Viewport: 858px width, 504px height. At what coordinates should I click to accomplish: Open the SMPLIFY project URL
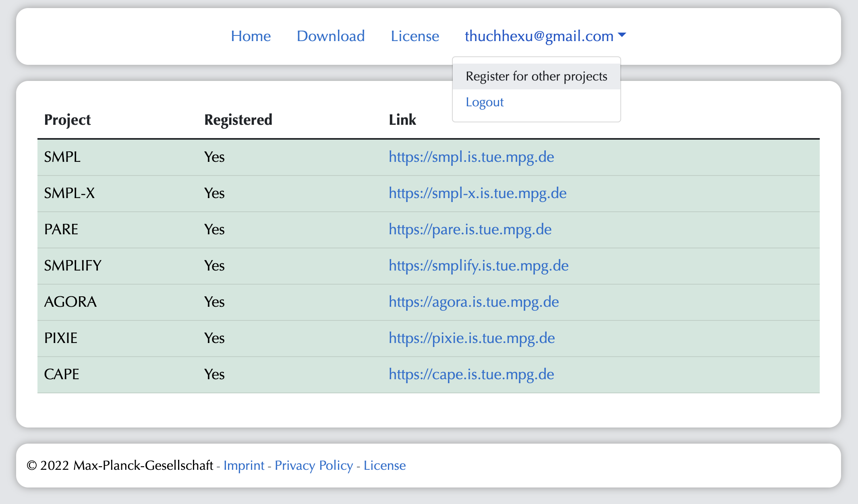coord(479,266)
